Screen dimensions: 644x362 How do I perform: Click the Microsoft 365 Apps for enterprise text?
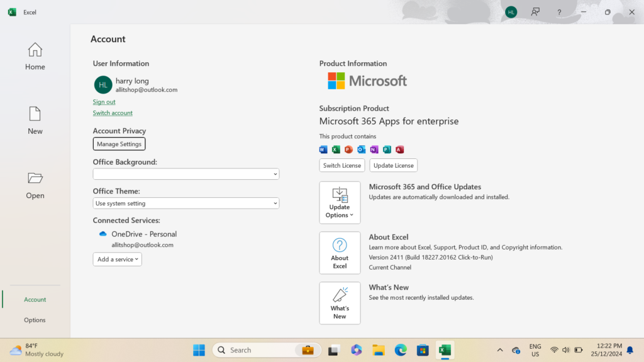(x=389, y=121)
